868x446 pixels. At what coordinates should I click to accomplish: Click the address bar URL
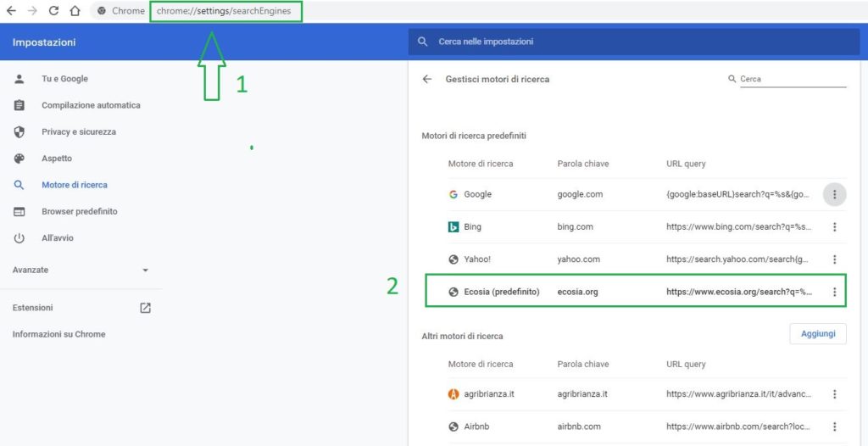click(x=224, y=10)
